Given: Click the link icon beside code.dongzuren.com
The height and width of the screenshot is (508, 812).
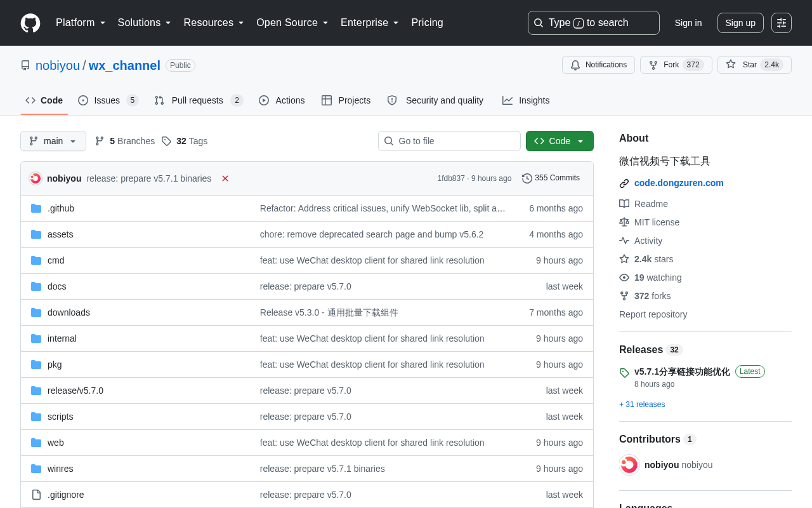Looking at the screenshot, I should pos(624,184).
